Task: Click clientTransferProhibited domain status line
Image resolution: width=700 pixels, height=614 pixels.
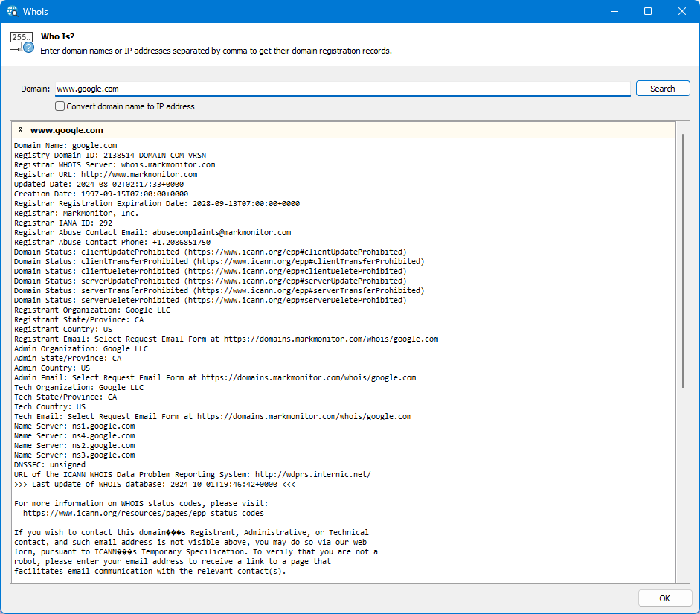Action: point(219,262)
